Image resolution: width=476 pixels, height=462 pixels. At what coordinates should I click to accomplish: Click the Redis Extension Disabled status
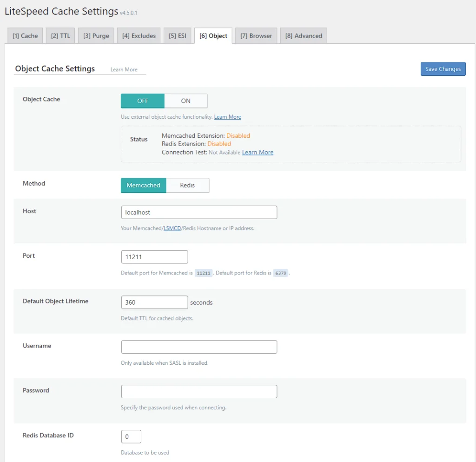(219, 144)
